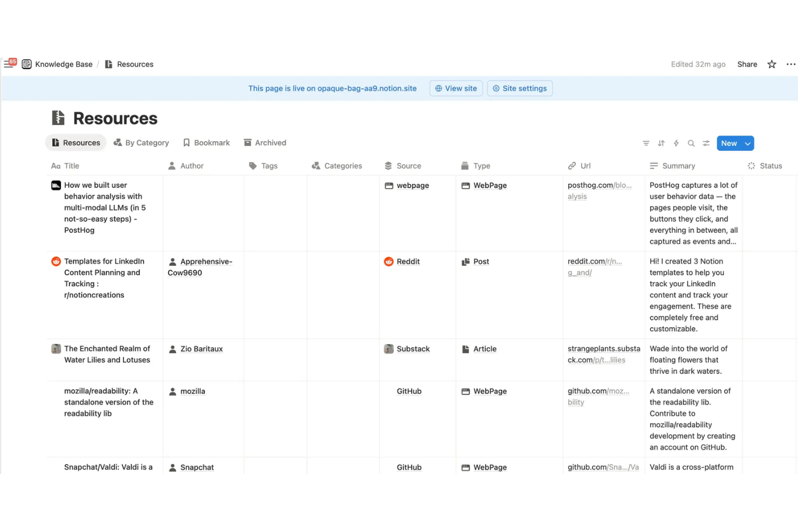
Task: Click the posthog.com URL link
Action: (x=600, y=191)
